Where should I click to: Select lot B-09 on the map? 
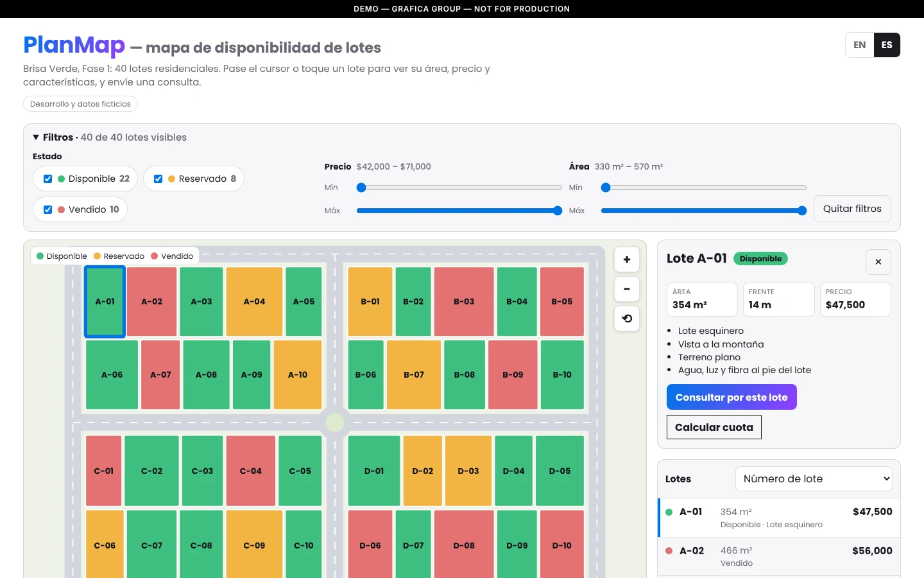pos(513,375)
